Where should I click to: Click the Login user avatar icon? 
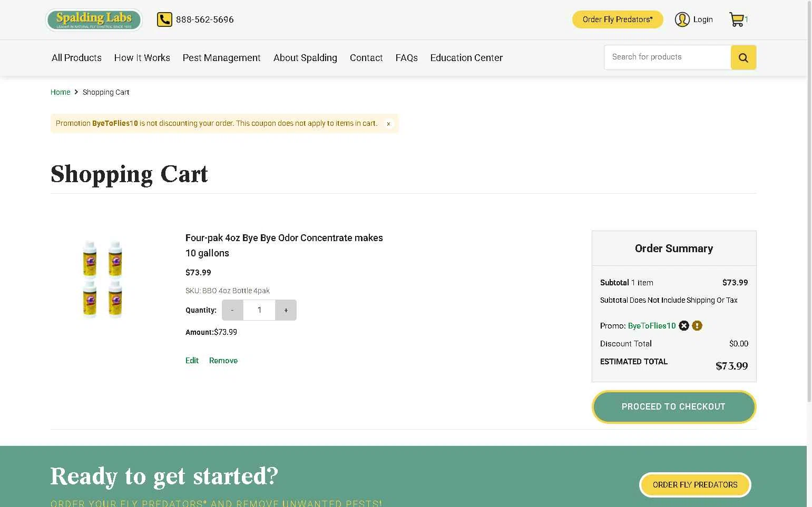(682, 19)
